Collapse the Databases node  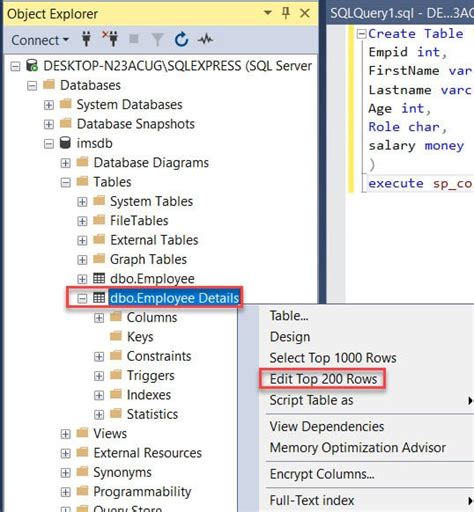(x=32, y=86)
